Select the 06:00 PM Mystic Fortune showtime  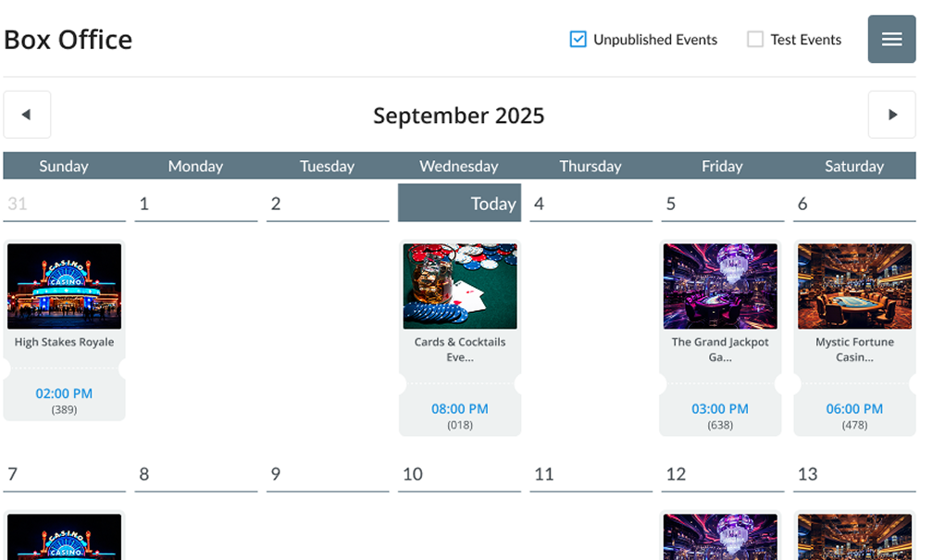[x=853, y=408]
